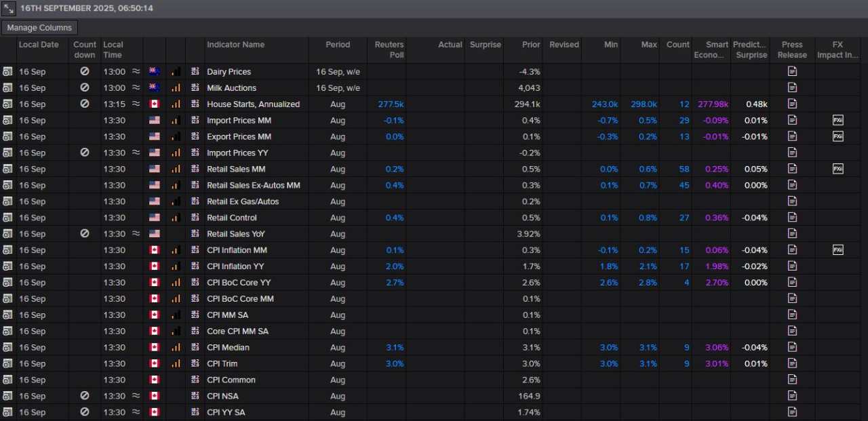Click the count value 58 for Retail Sales MM
The height and width of the screenshot is (421, 868).
pyautogui.click(x=684, y=169)
